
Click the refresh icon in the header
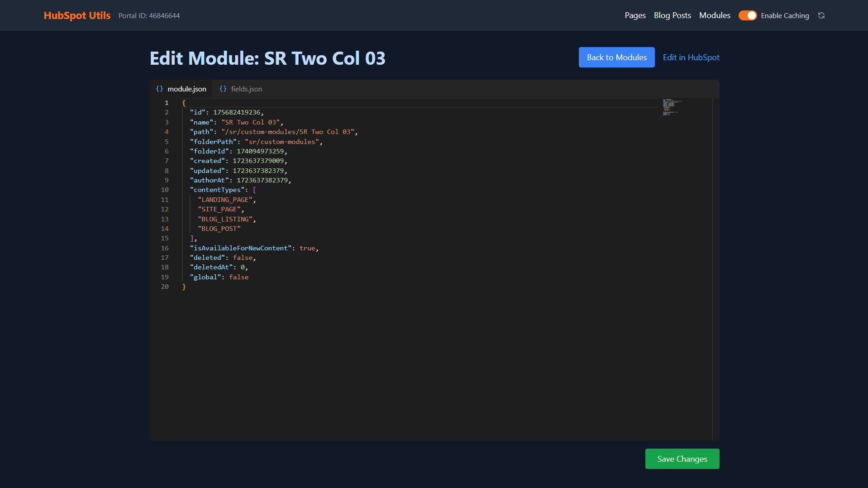point(821,15)
